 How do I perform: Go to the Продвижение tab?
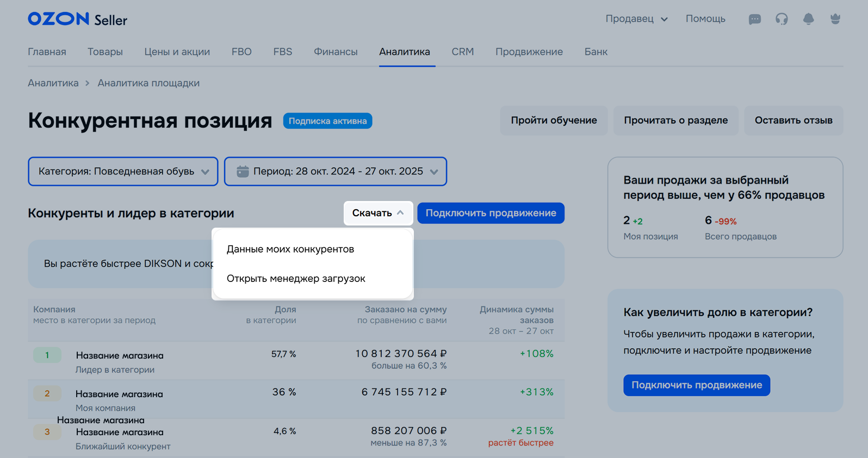[529, 52]
